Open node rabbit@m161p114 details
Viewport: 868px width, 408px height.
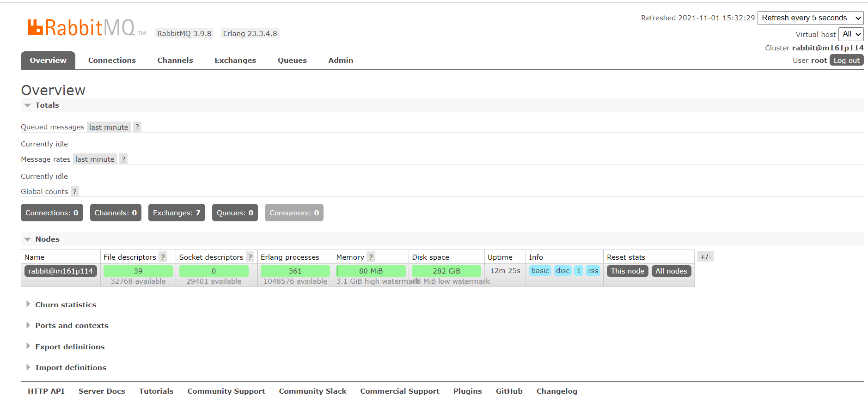click(61, 271)
